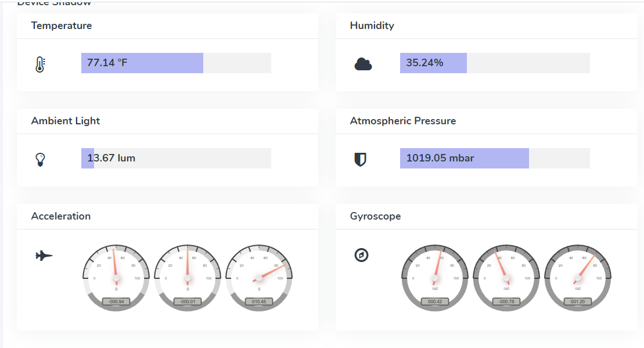Click the cloud icon in Humidity card
This screenshot has height=348, width=644.
[363, 64]
